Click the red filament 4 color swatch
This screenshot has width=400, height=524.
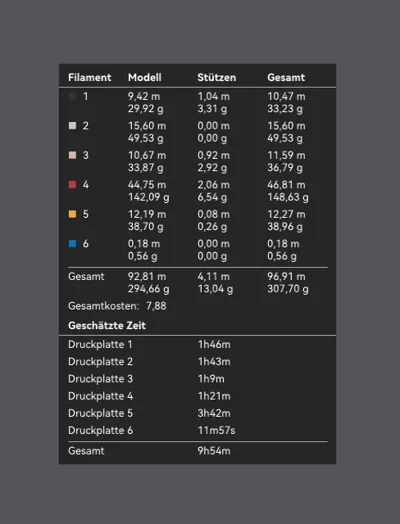point(73,184)
